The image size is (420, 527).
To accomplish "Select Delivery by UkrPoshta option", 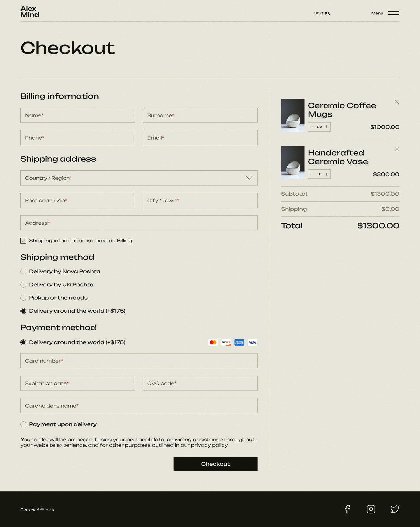I will click(23, 285).
